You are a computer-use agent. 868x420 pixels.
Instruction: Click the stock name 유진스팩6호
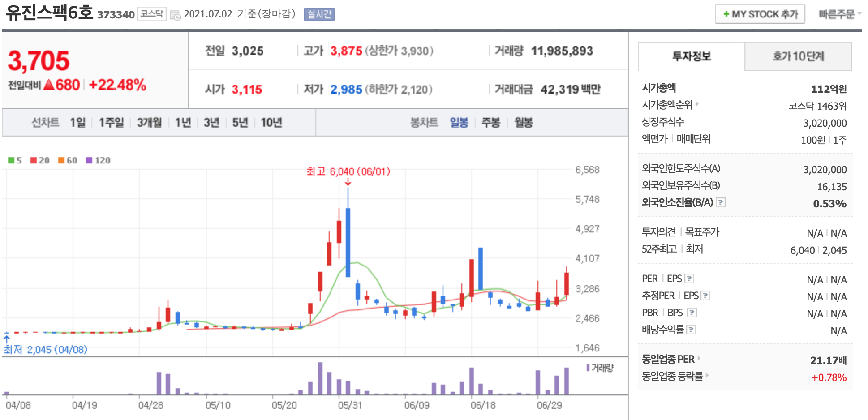[49, 13]
